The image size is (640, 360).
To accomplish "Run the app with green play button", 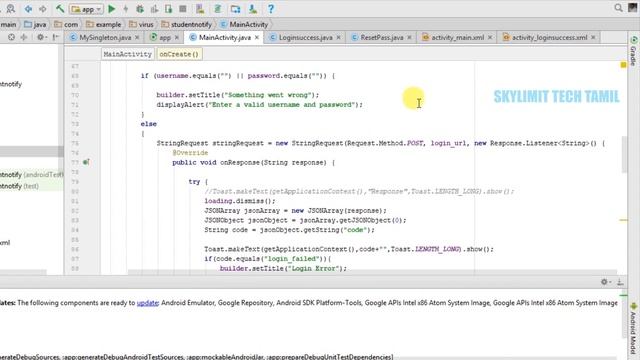I will pyautogui.click(x=111, y=9).
